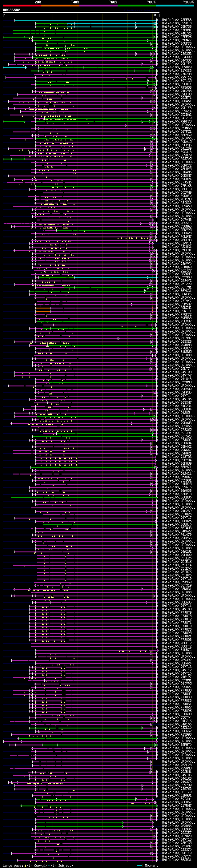
Task: Select hit label UniRef100_B0EET9
Action: point(177,189)
